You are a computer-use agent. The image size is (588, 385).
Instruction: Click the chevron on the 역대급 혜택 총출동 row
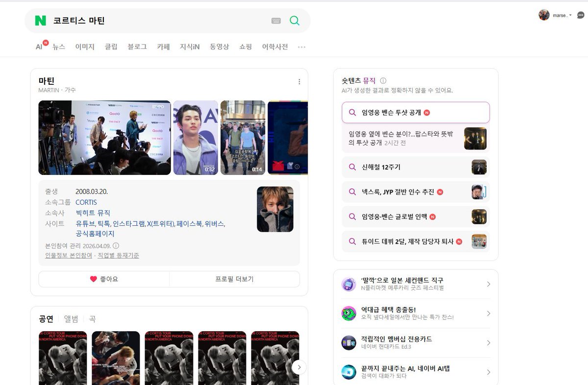click(x=488, y=313)
